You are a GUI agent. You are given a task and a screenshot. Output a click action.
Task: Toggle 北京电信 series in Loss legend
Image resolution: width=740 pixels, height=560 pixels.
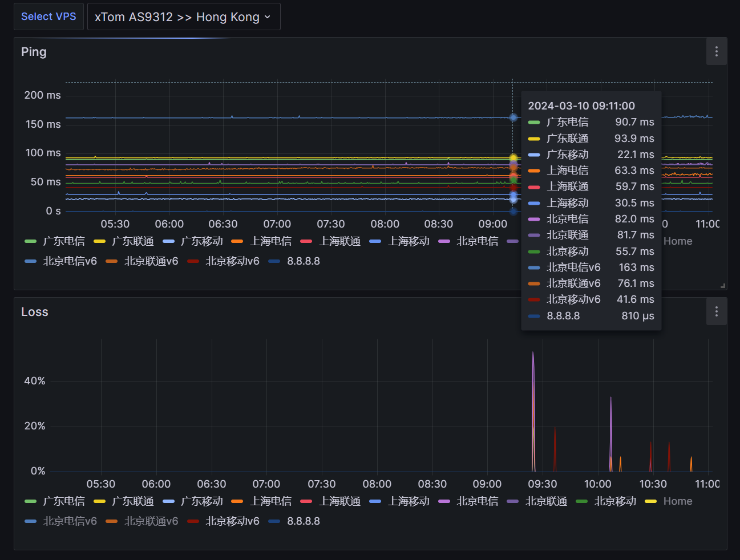coord(478,501)
